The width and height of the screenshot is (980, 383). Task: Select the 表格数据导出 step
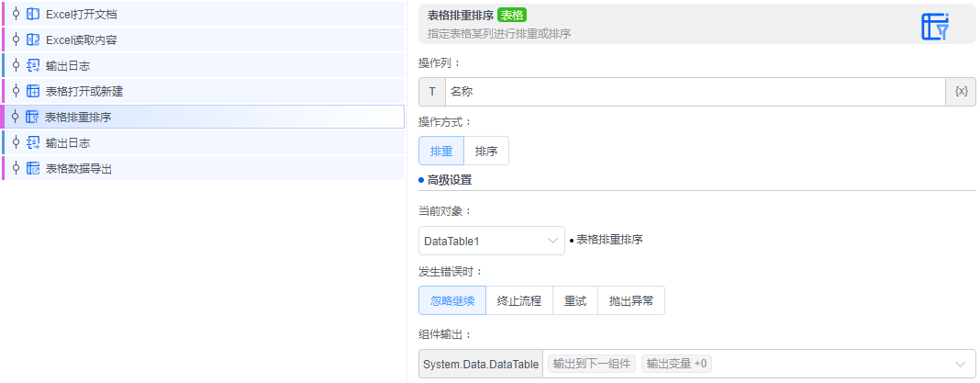tap(204, 168)
